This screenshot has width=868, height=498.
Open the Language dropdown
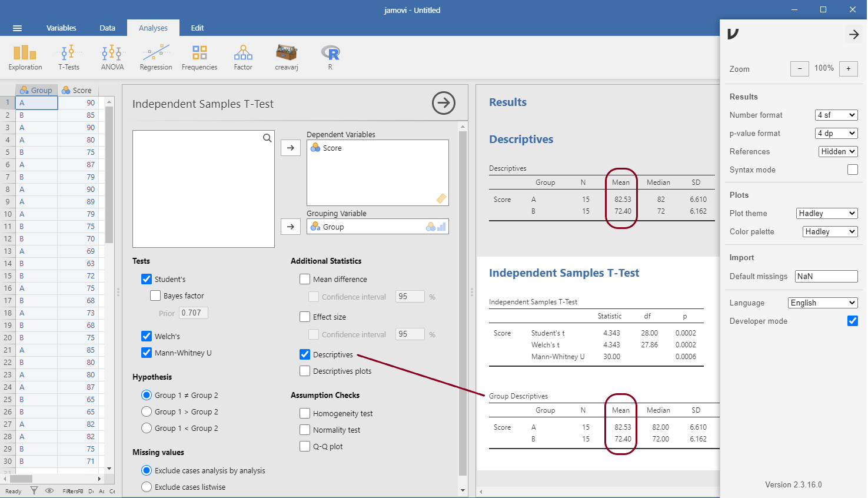[823, 303]
